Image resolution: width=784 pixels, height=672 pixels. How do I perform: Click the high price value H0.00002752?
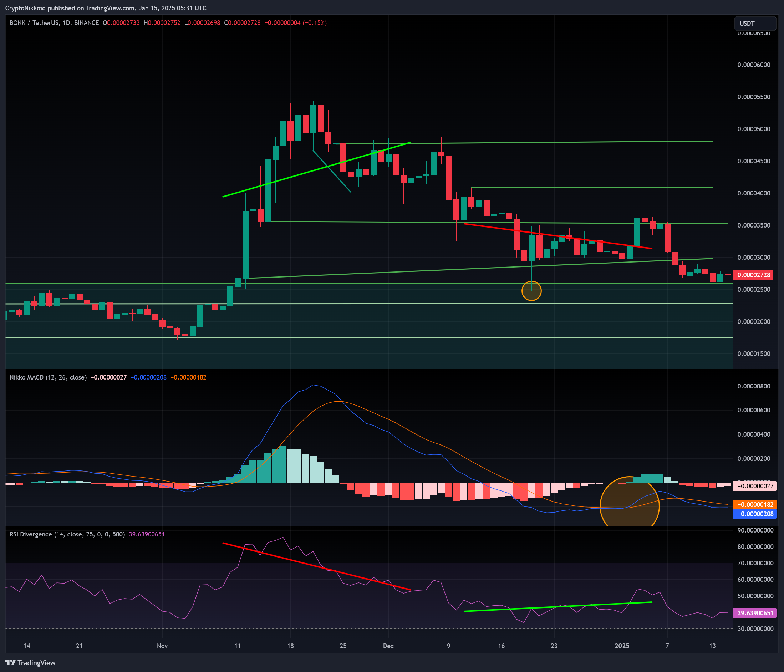[162, 23]
